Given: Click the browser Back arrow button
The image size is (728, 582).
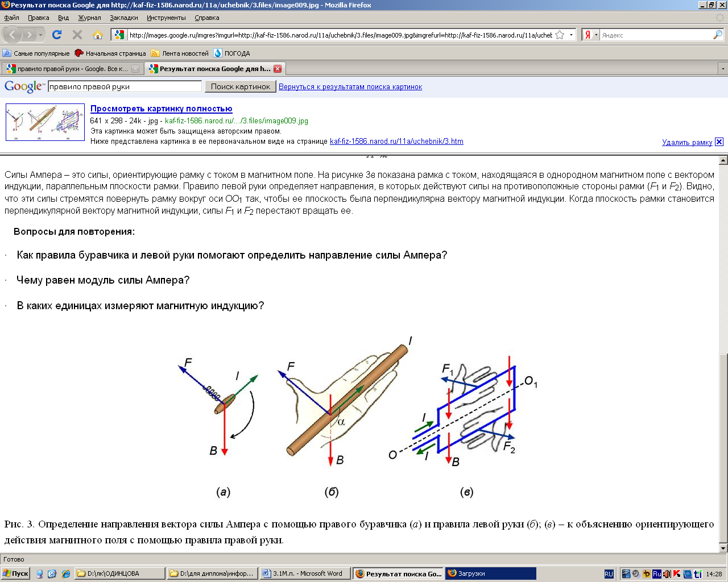Looking at the screenshot, I should [x=13, y=35].
